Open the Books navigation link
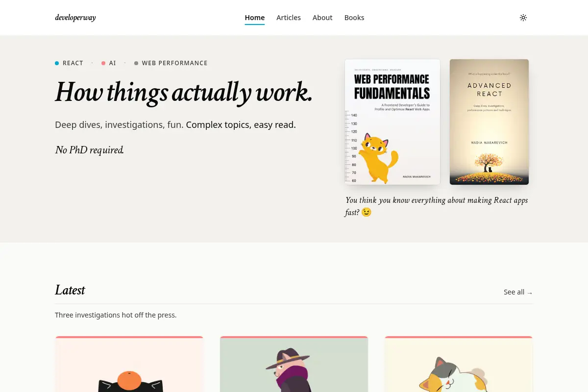Screen dimensions: 588x392 (354, 18)
